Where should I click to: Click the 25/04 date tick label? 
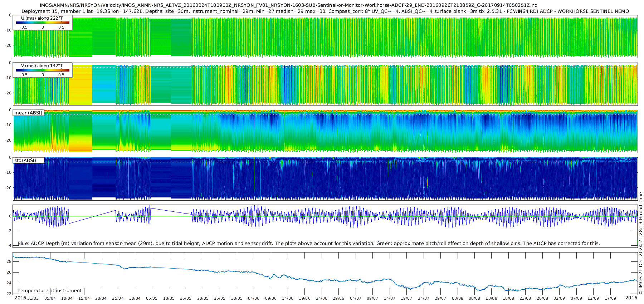click(118, 298)
